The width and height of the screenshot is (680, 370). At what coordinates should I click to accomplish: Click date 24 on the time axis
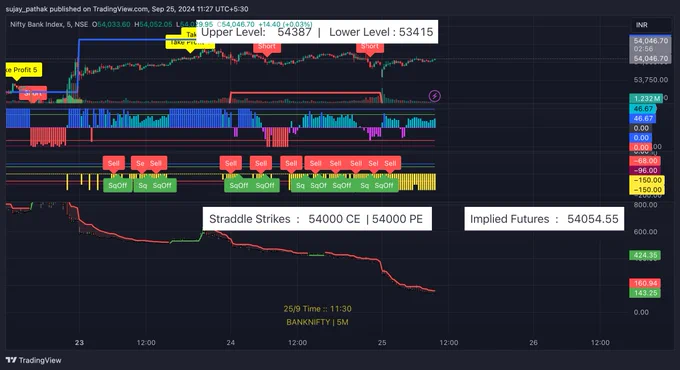tap(230, 342)
